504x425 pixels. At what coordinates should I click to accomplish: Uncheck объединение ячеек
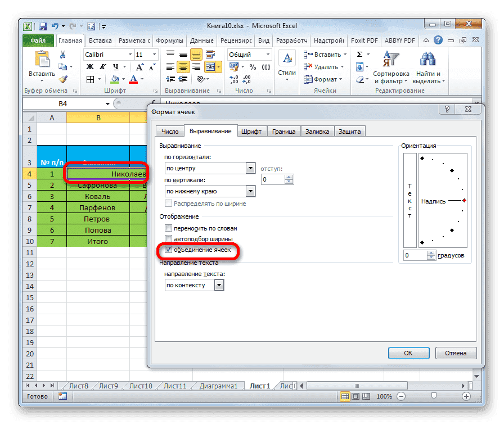click(x=168, y=250)
